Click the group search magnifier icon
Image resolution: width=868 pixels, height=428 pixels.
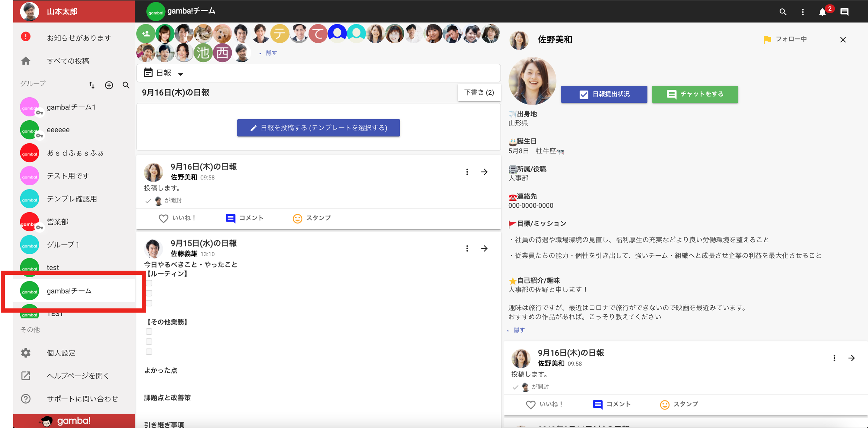[x=126, y=85]
